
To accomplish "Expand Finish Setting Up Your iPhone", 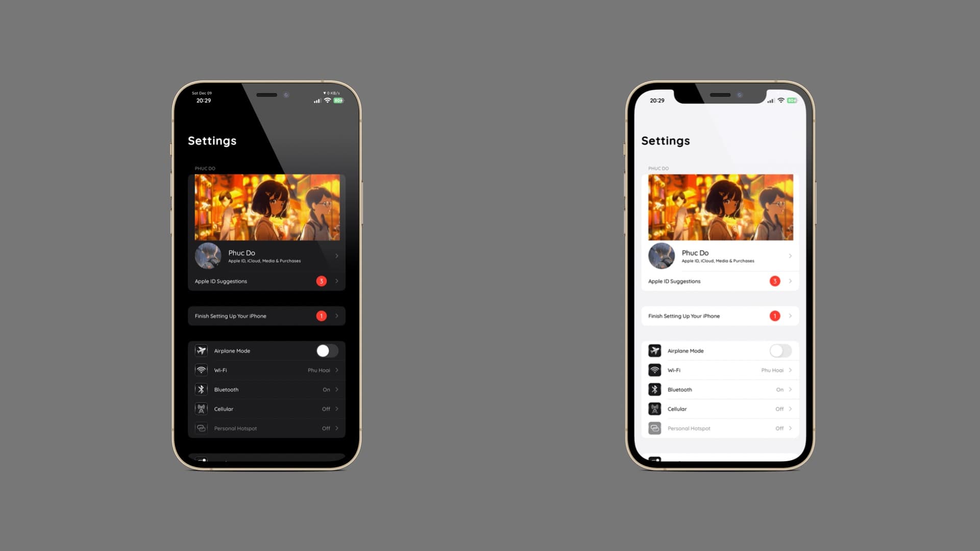I will click(x=266, y=315).
